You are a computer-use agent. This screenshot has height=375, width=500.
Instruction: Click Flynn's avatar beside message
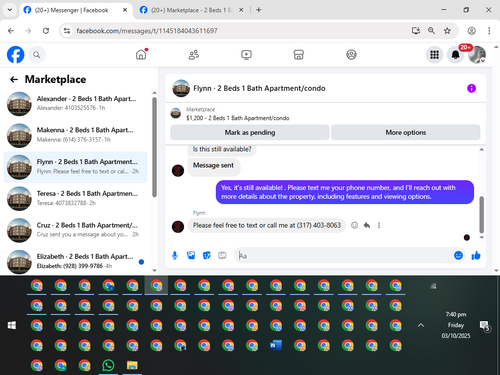[178, 227]
